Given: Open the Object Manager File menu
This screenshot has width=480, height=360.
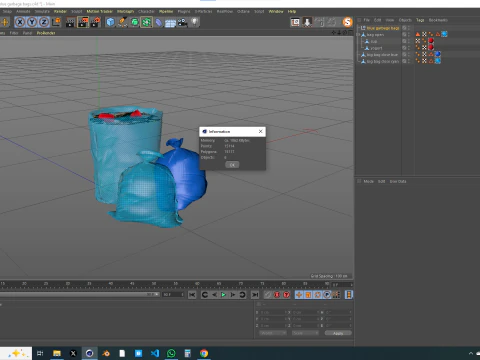Looking at the screenshot, I should (x=367, y=20).
